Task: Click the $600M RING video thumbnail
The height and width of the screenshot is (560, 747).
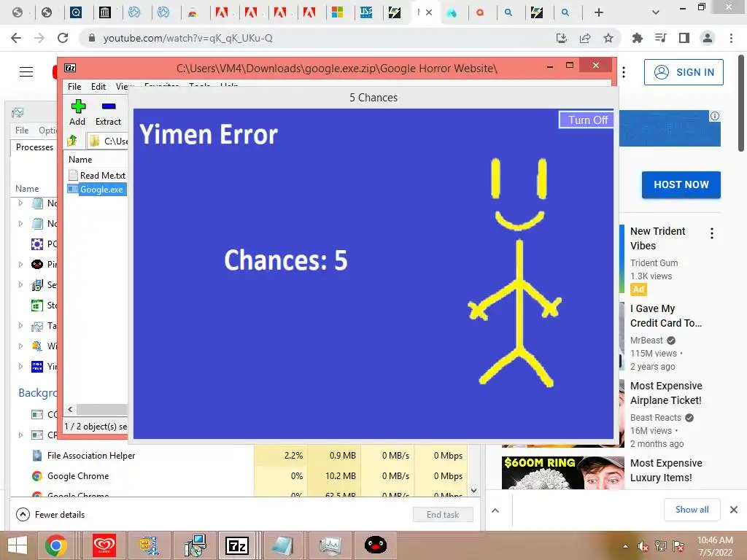Action: tap(562, 472)
